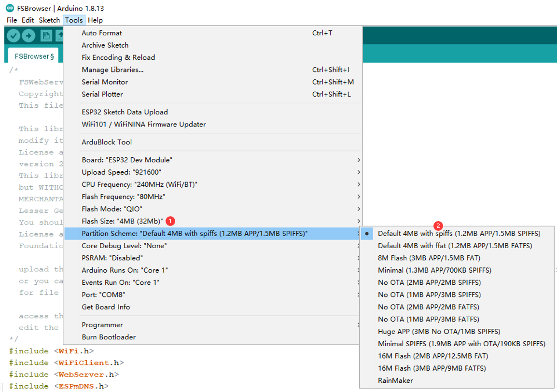Select Fix Encoding & Reload
The height and width of the screenshot is (392, 557).
212,57
